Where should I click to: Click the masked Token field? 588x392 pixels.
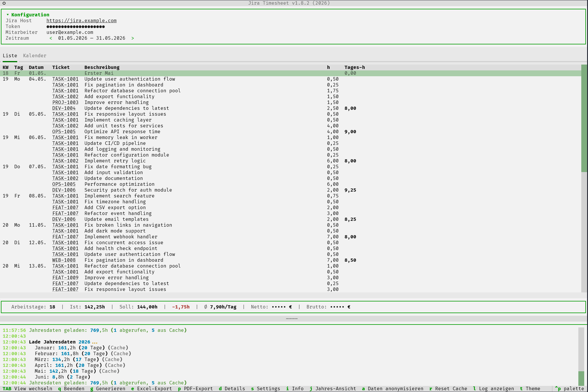coord(76,27)
